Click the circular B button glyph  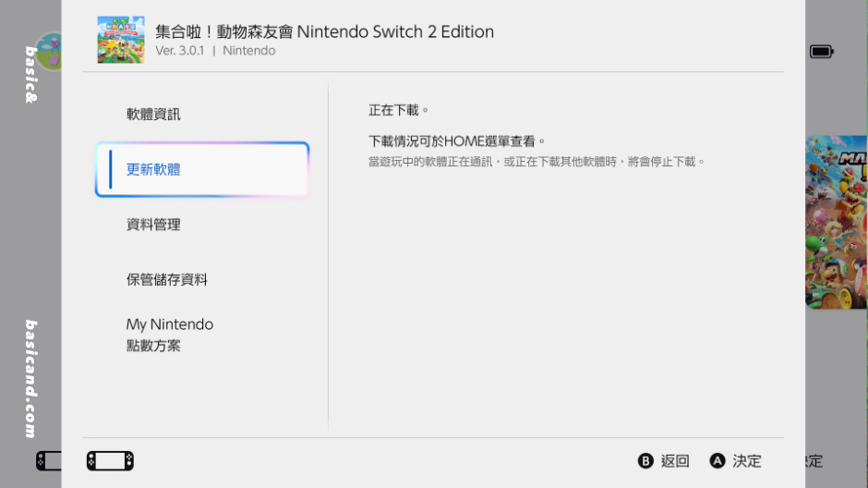tap(646, 461)
